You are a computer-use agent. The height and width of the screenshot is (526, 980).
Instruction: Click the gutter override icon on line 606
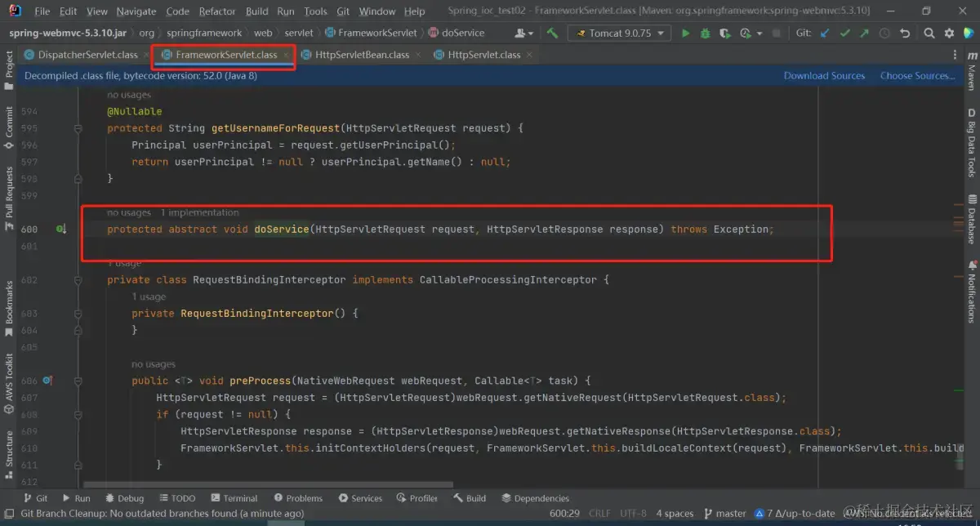click(x=47, y=381)
